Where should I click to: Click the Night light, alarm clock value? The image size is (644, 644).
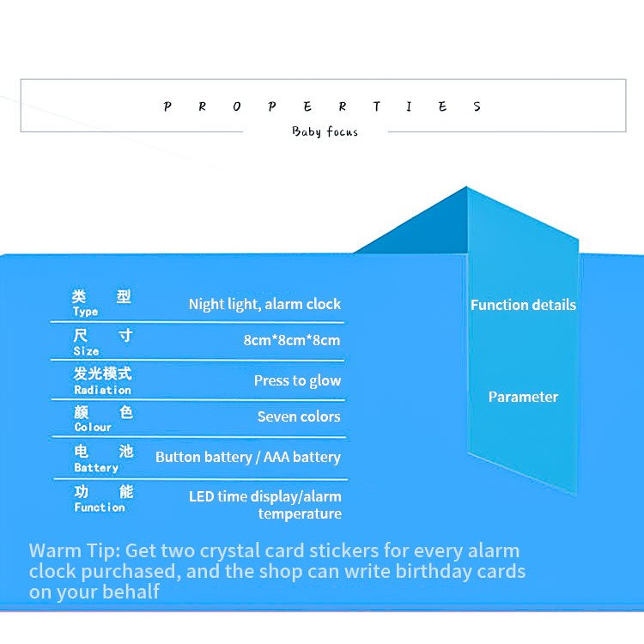click(x=264, y=304)
